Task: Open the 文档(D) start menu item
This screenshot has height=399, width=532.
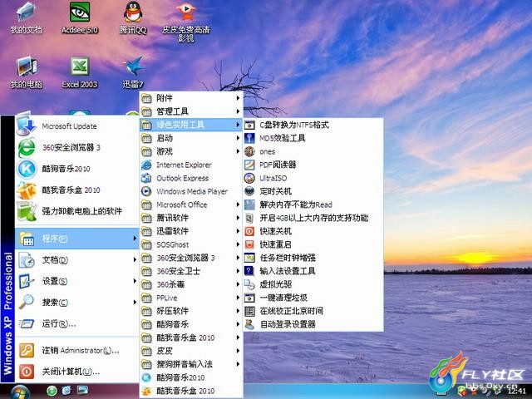Action: coord(77,260)
